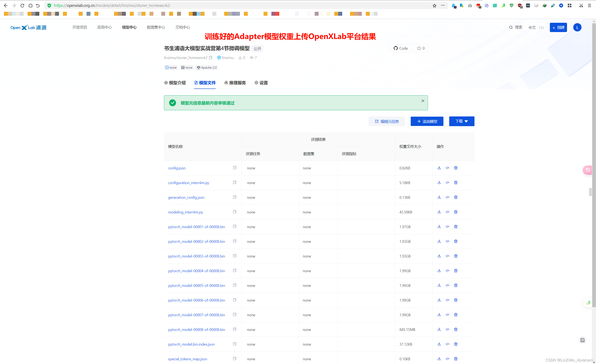
Task: View code for pytorch_model-00007-of-00008.bin
Action: [x=448, y=315]
